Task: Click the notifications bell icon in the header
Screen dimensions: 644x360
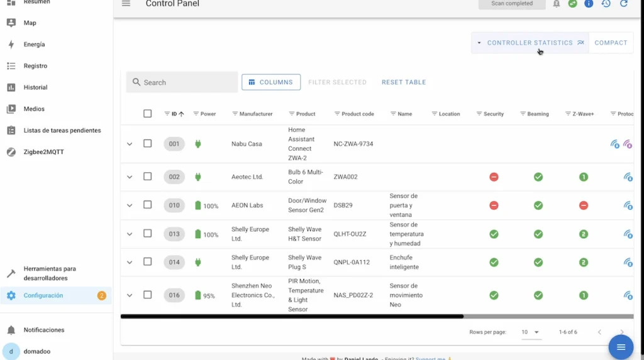Action: [x=557, y=4]
